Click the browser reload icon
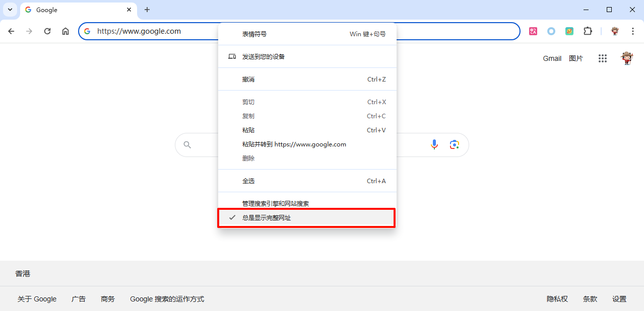This screenshot has width=644, height=311. [x=47, y=31]
